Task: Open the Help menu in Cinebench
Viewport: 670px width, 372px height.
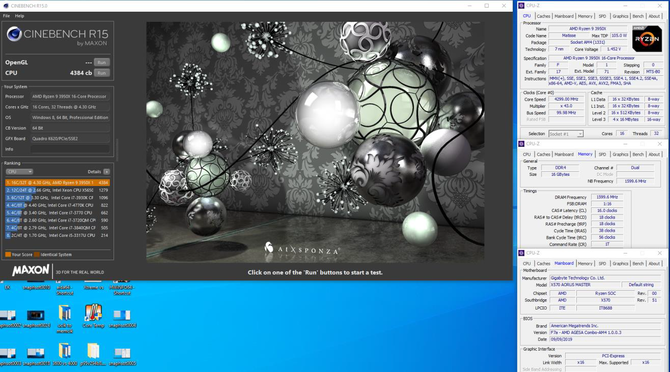Action: coord(20,16)
